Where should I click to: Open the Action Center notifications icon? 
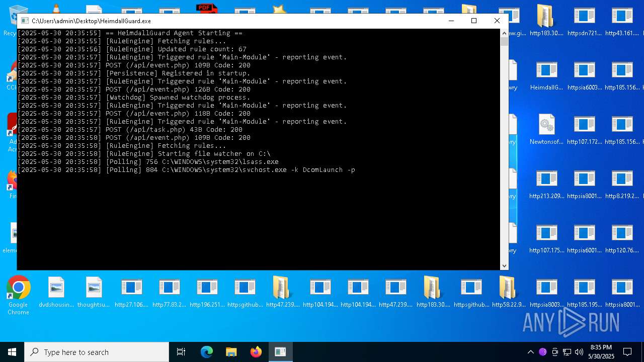[627, 352]
